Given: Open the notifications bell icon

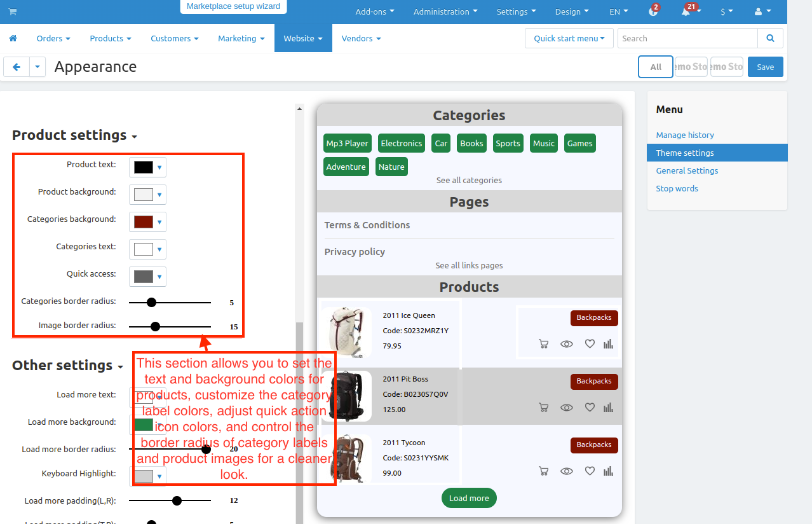Looking at the screenshot, I should click(686, 12).
